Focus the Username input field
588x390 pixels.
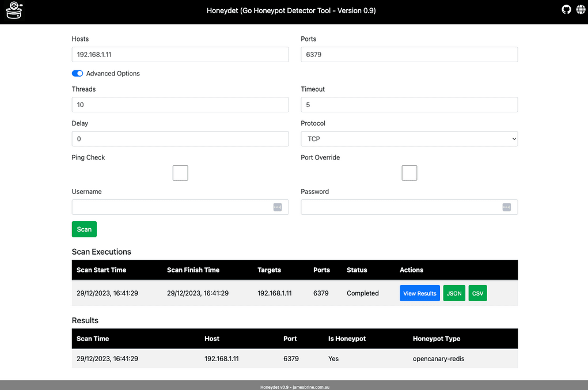point(180,207)
